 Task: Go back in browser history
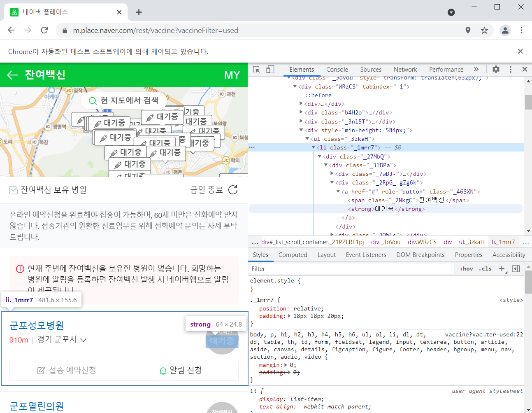point(12,30)
